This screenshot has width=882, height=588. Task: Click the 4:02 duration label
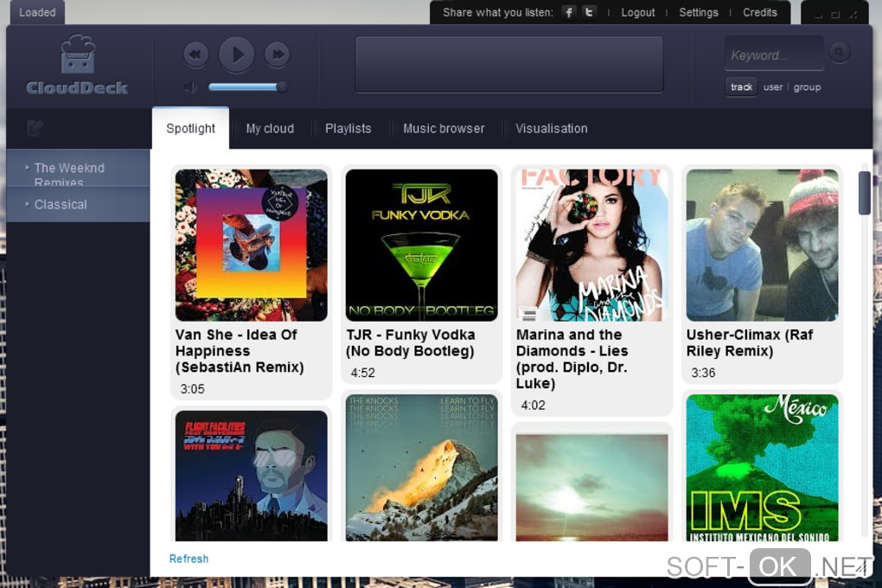pos(534,406)
